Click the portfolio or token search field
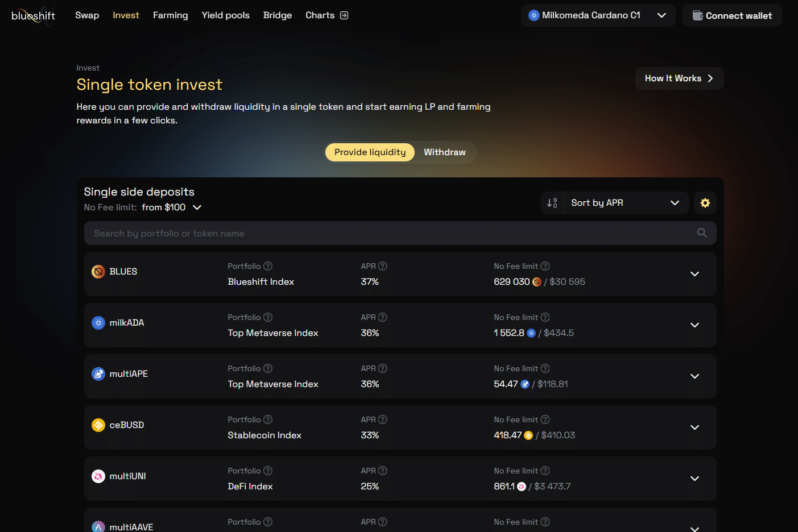 (400, 233)
